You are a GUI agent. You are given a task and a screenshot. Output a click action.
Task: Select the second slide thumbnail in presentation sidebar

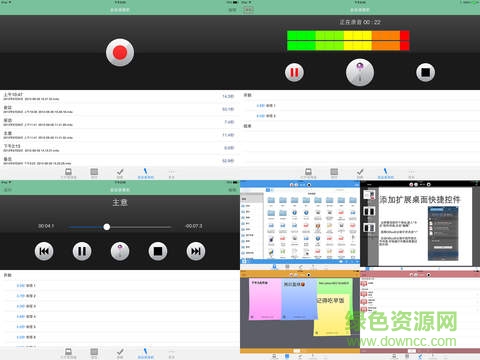[369, 211]
